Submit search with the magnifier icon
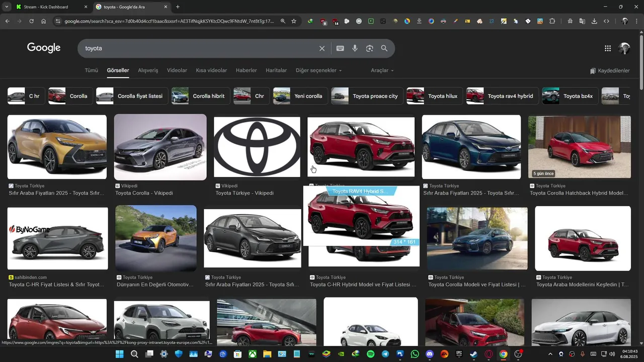The image size is (644, 362). (x=384, y=48)
